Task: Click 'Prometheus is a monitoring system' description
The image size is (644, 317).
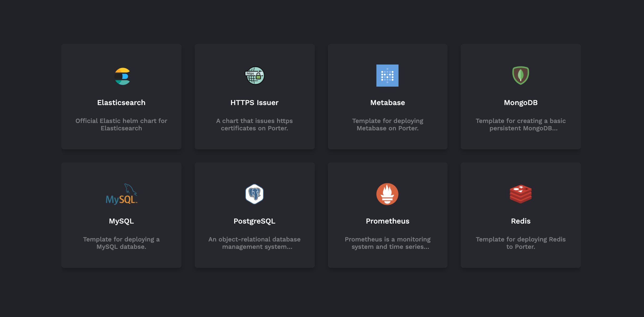Action: pos(387,243)
